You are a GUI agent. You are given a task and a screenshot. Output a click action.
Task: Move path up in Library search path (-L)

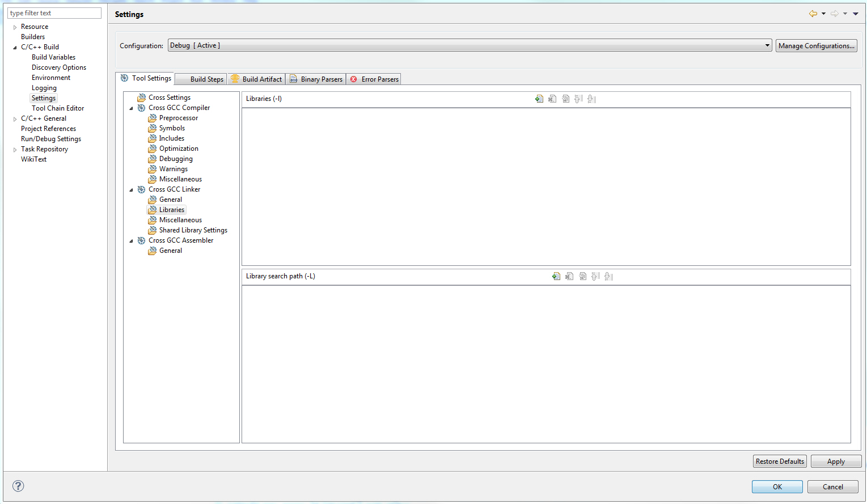[595, 276]
